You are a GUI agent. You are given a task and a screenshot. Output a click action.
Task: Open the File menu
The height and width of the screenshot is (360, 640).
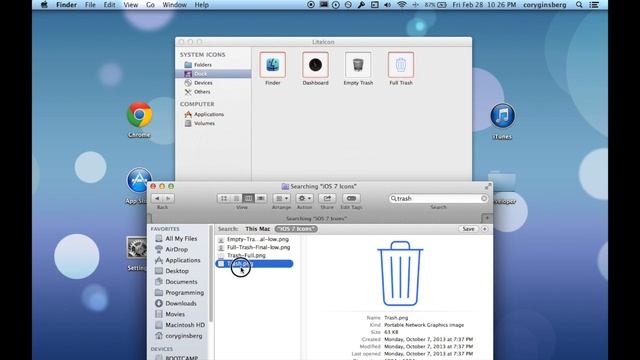pos(90,5)
